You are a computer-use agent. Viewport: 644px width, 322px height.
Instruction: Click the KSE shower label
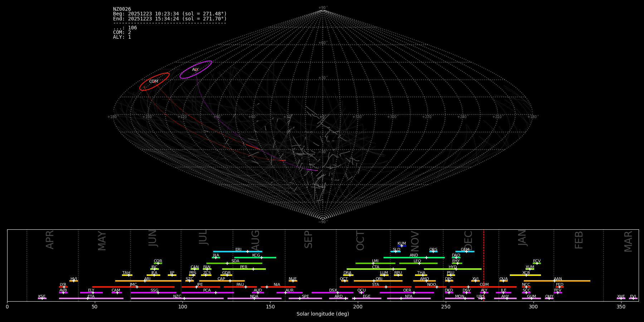pyautogui.click(x=42, y=297)
